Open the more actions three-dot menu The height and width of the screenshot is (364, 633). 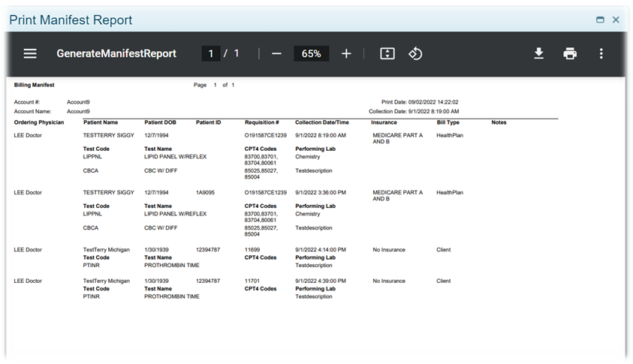pos(601,54)
